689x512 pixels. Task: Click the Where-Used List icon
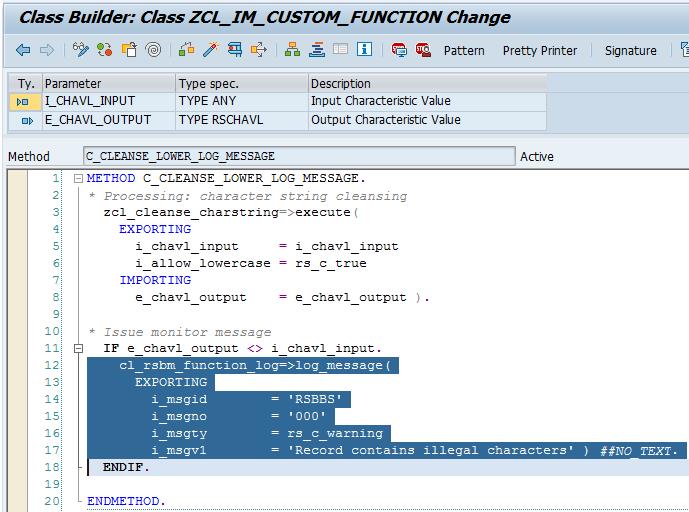pos(235,50)
